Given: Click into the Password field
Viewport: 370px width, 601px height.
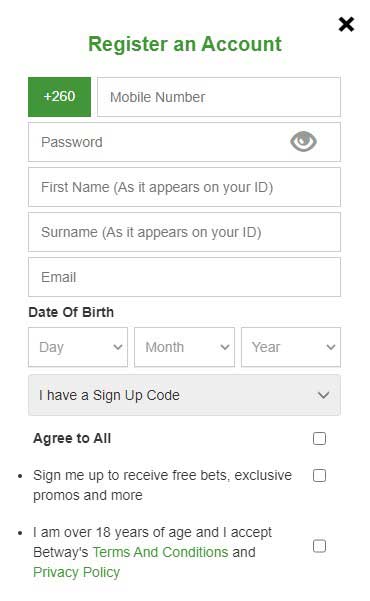Looking at the screenshot, I should tap(184, 142).
